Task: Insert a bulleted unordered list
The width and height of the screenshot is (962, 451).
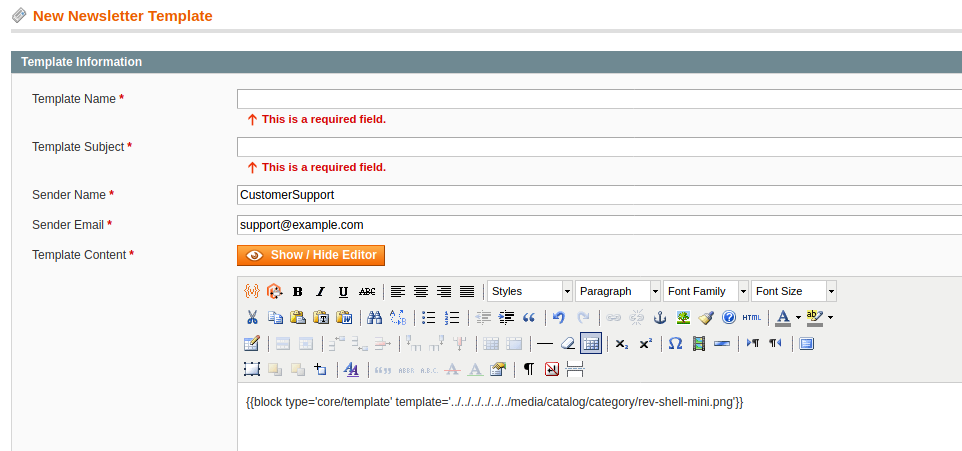Action: [429, 318]
